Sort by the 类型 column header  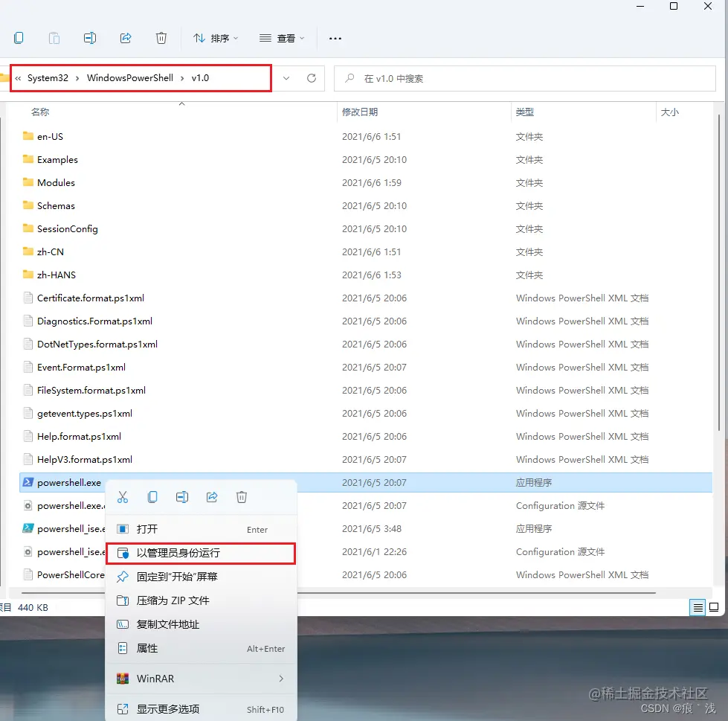click(525, 112)
